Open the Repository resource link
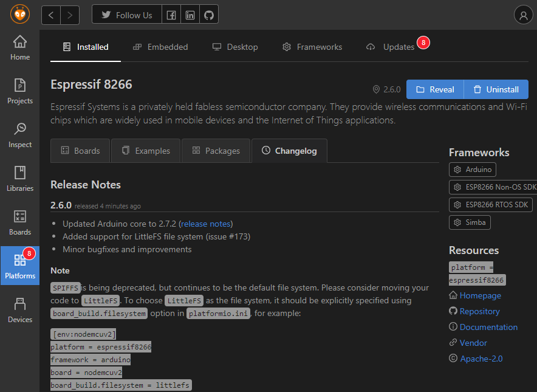 pos(479,311)
